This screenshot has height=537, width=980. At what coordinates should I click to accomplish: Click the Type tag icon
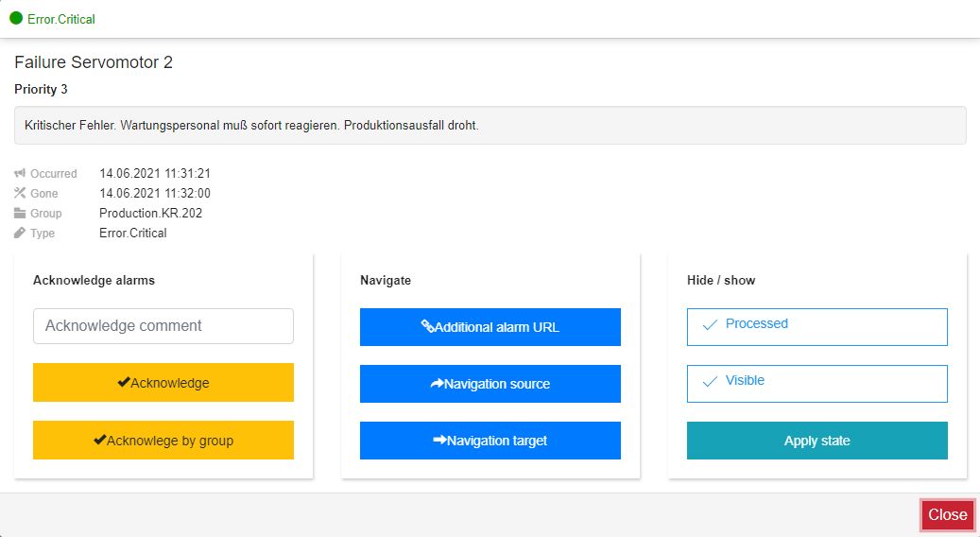20,234
